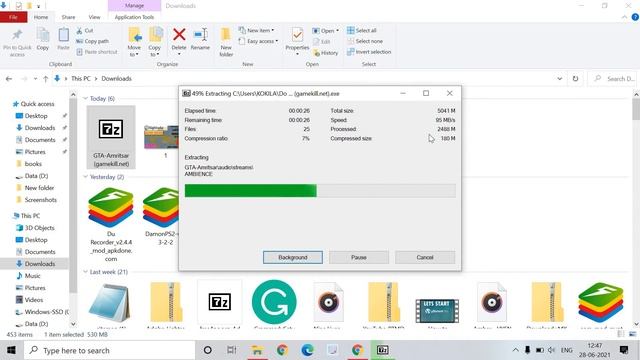Switch to the View ribbon tab

click(x=94, y=17)
